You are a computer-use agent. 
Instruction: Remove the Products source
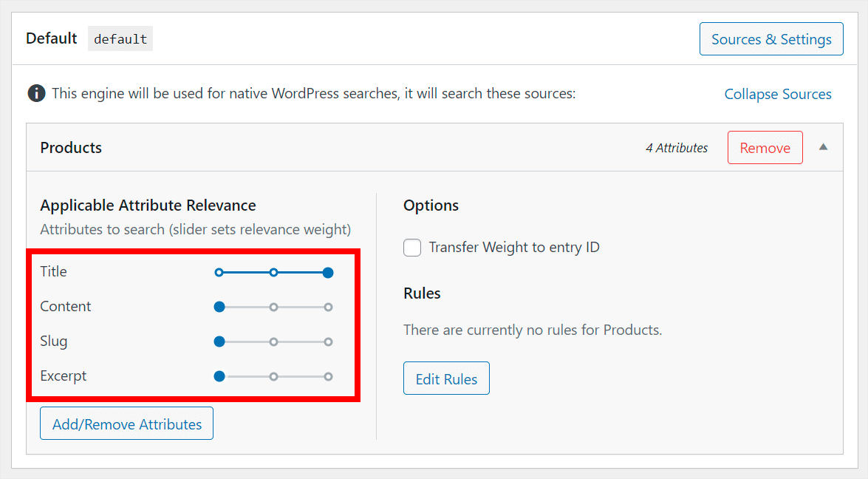[765, 148]
